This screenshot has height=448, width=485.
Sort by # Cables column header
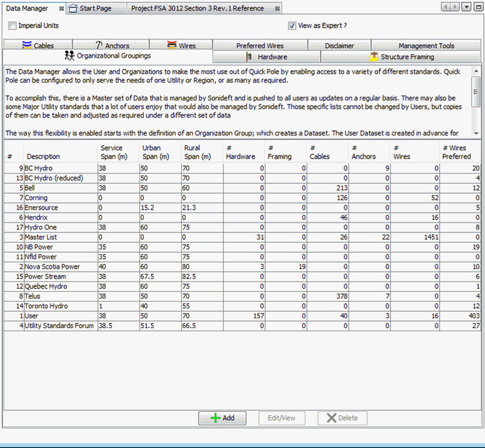click(327, 152)
